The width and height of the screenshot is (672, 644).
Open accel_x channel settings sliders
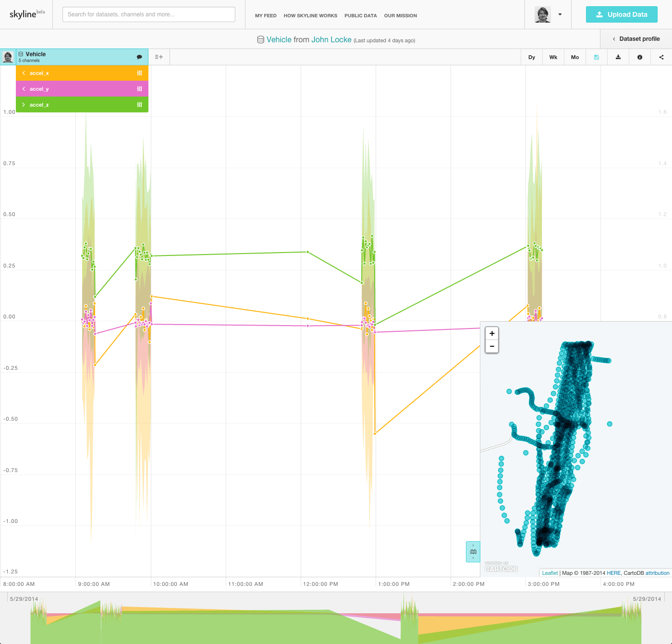139,73
